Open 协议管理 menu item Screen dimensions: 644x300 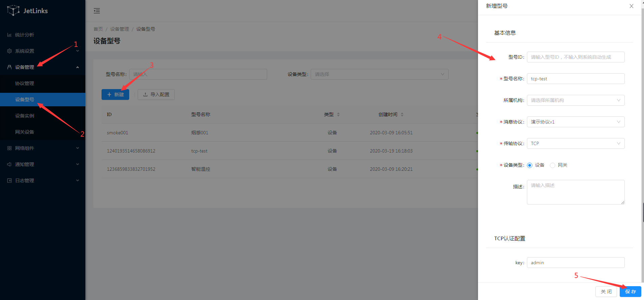point(25,83)
